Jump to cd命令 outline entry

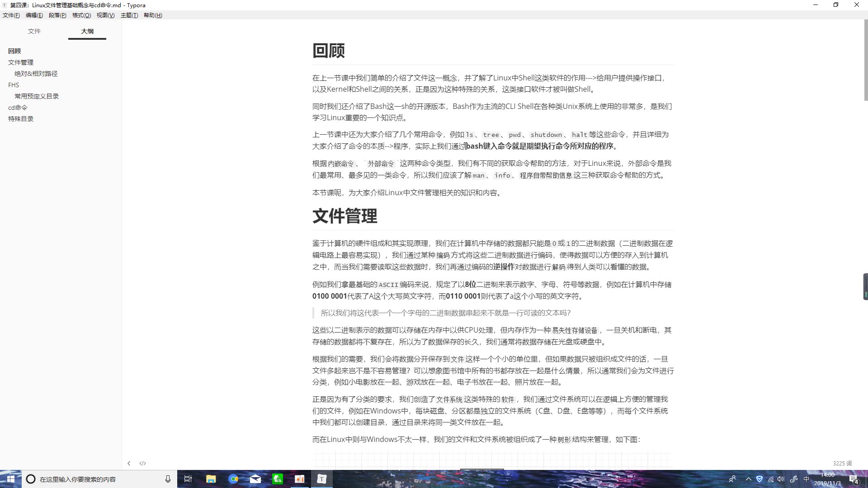(x=18, y=108)
